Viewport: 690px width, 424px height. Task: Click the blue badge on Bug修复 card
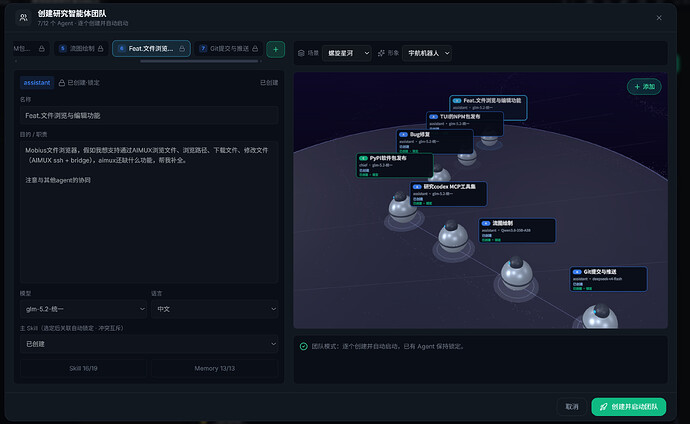click(x=403, y=135)
